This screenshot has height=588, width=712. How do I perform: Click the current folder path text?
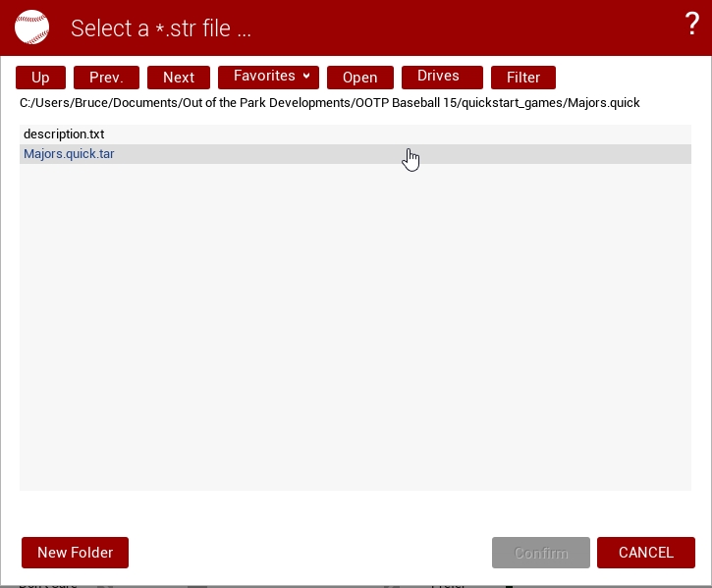click(329, 102)
